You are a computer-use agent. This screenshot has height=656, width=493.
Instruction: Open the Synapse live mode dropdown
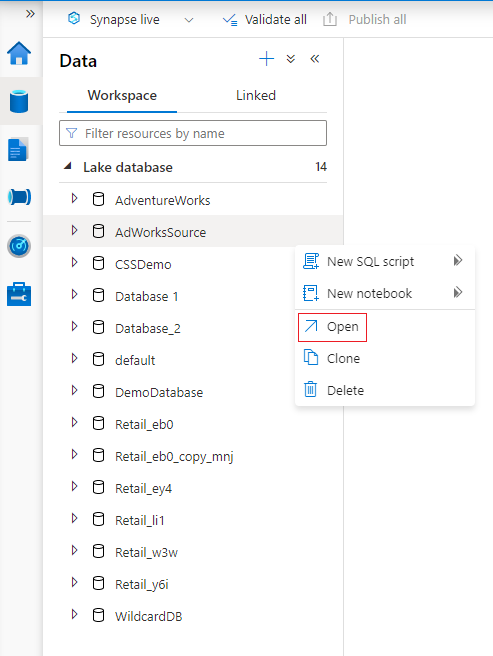click(x=189, y=20)
